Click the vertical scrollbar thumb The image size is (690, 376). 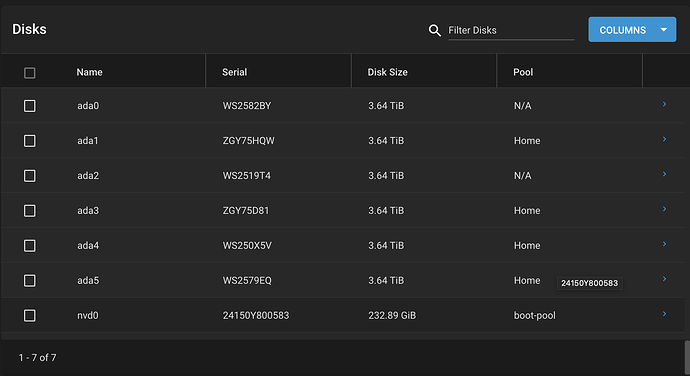[687, 357]
